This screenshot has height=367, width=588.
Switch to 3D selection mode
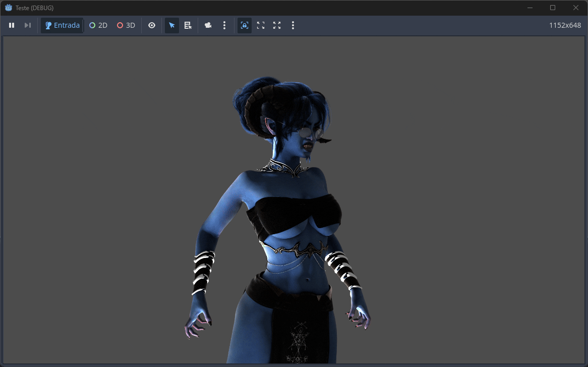point(126,25)
